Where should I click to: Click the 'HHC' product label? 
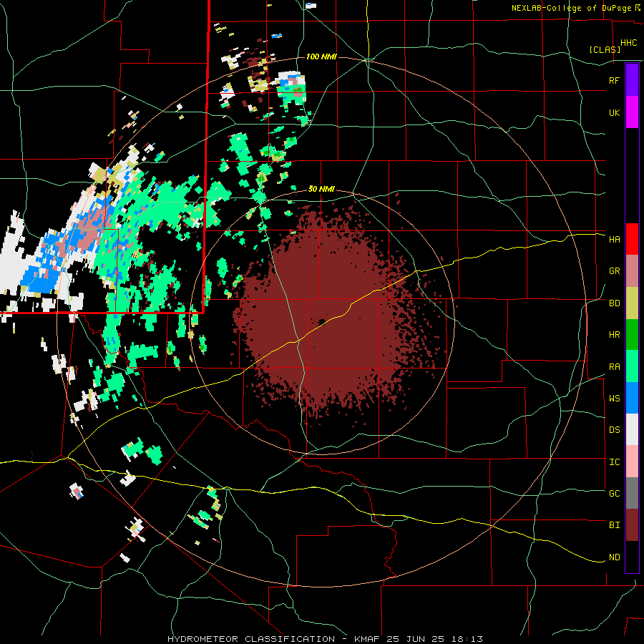629,43
